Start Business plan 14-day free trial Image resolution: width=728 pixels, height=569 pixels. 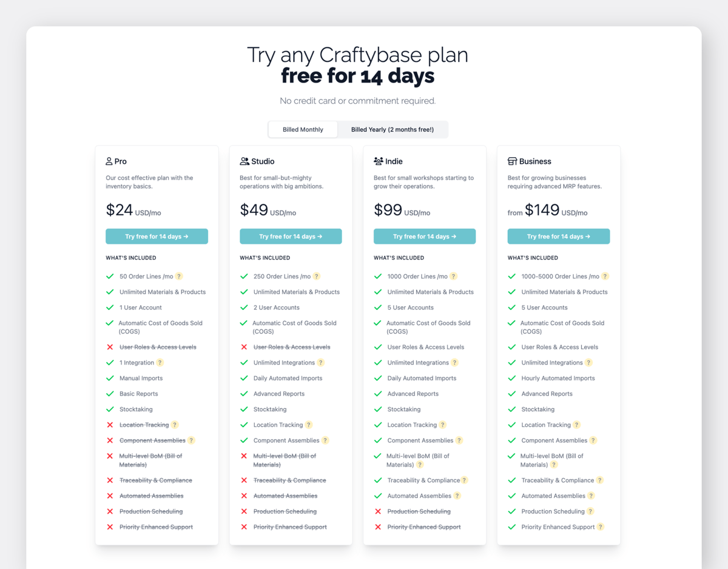559,237
